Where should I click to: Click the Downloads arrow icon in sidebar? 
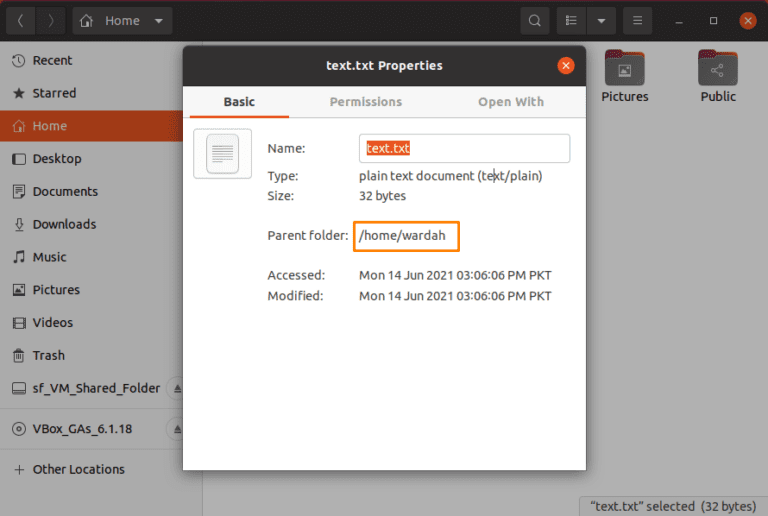coord(19,224)
